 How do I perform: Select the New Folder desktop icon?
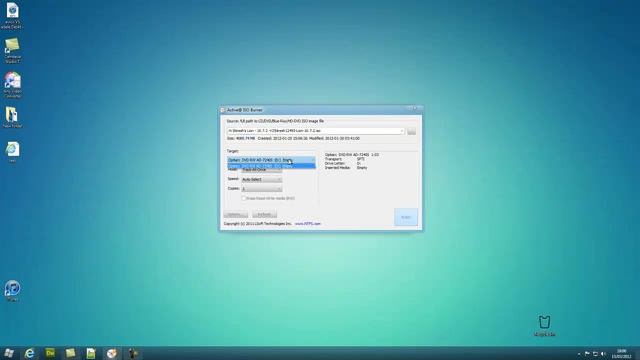tap(12, 118)
